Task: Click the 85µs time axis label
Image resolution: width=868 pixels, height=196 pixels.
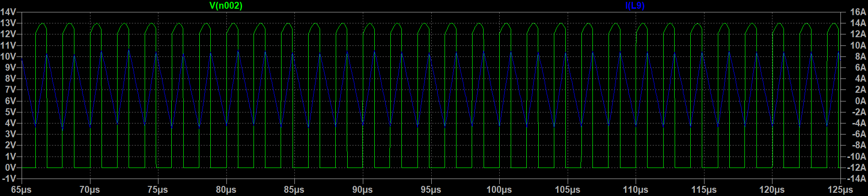Action: point(294,190)
